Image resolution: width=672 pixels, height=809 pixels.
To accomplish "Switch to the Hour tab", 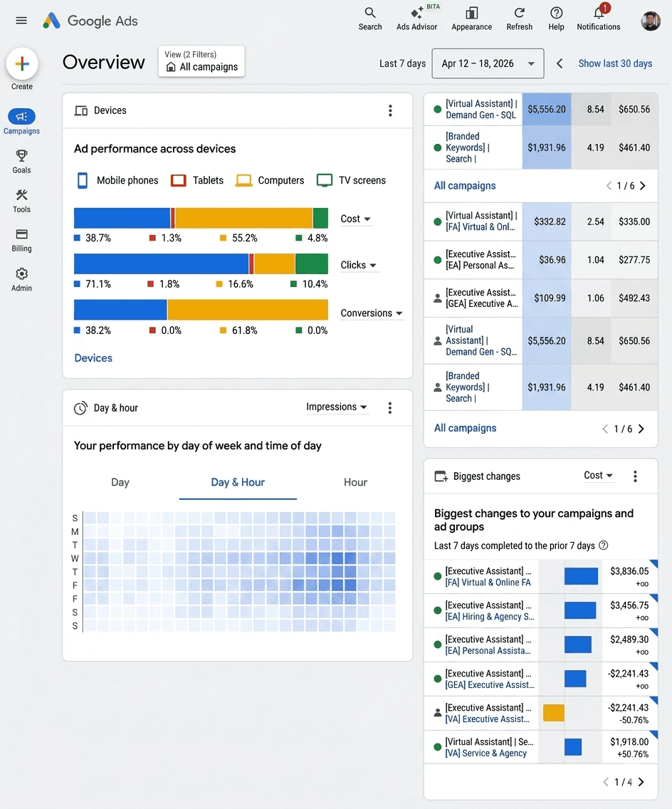I will [x=355, y=482].
